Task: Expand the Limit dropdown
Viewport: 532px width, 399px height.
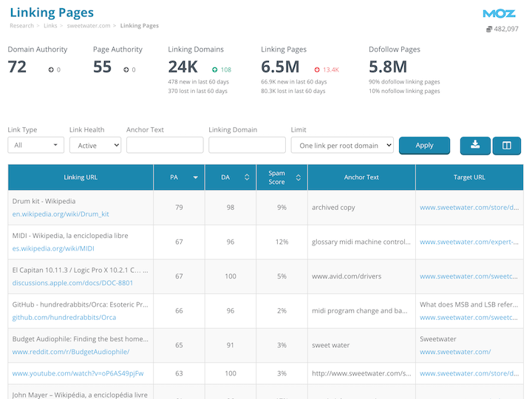Action: click(342, 146)
